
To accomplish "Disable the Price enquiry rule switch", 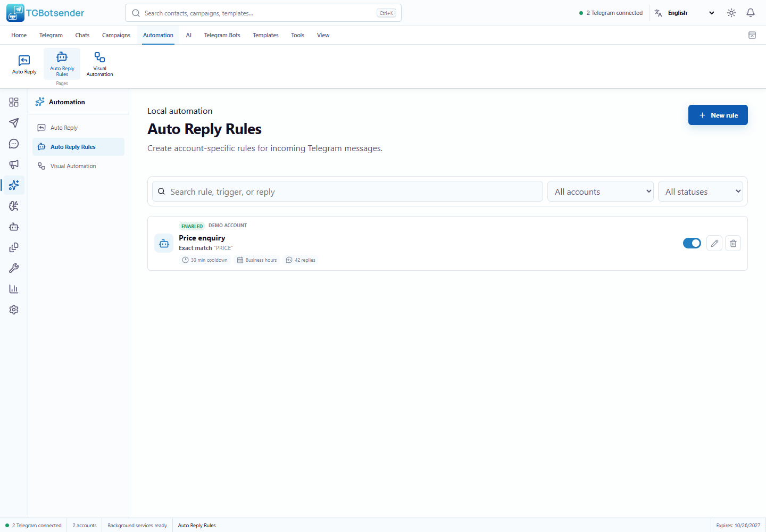I will pyautogui.click(x=692, y=243).
